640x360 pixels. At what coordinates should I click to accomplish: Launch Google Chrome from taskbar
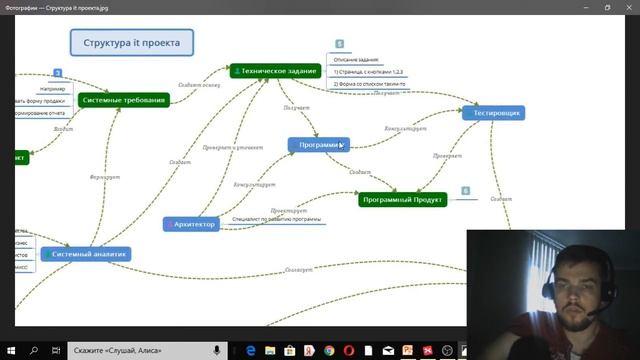[x=329, y=351]
